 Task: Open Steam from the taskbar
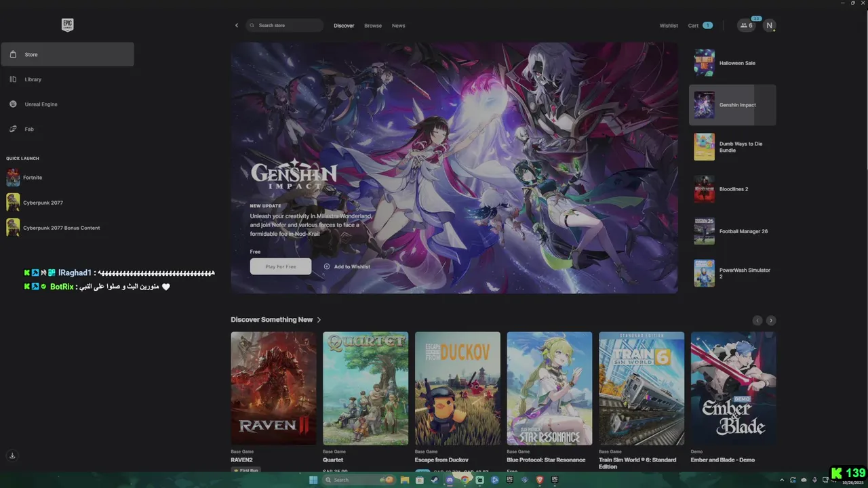(435, 480)
